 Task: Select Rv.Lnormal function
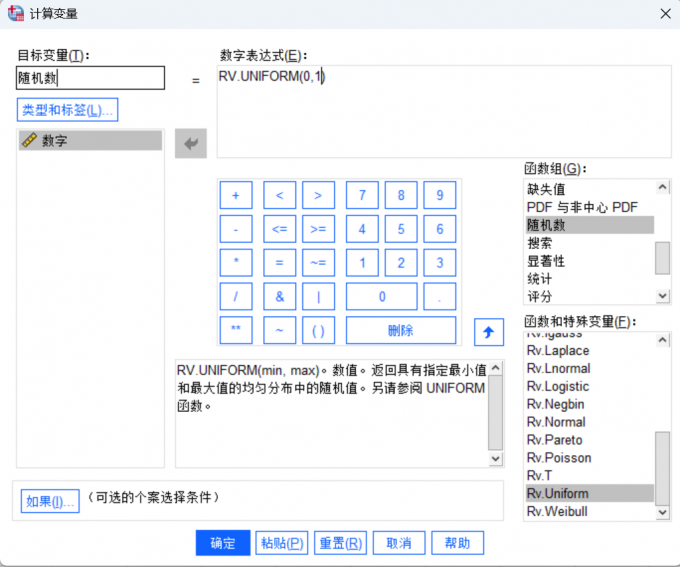[589, 368]
